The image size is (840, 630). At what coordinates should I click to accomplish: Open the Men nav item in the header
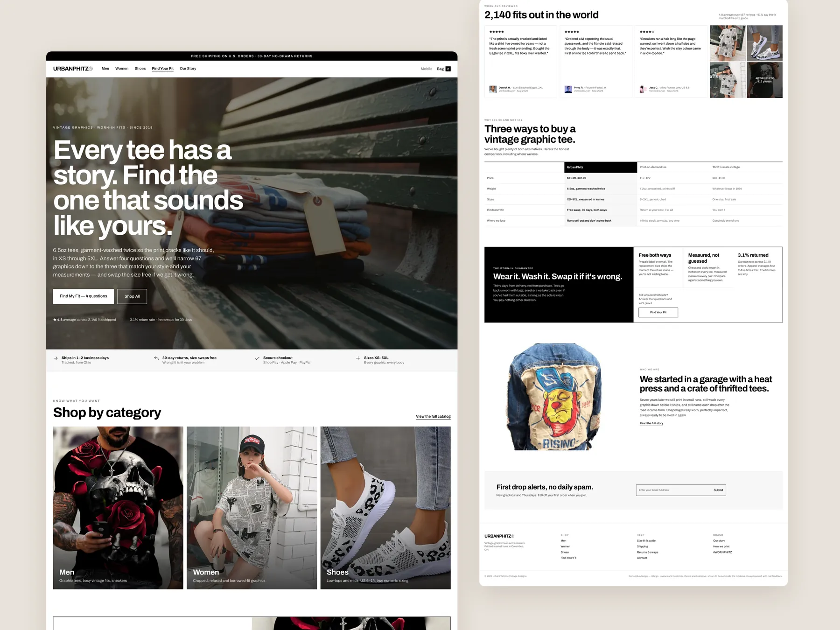(x=105, y=69)
